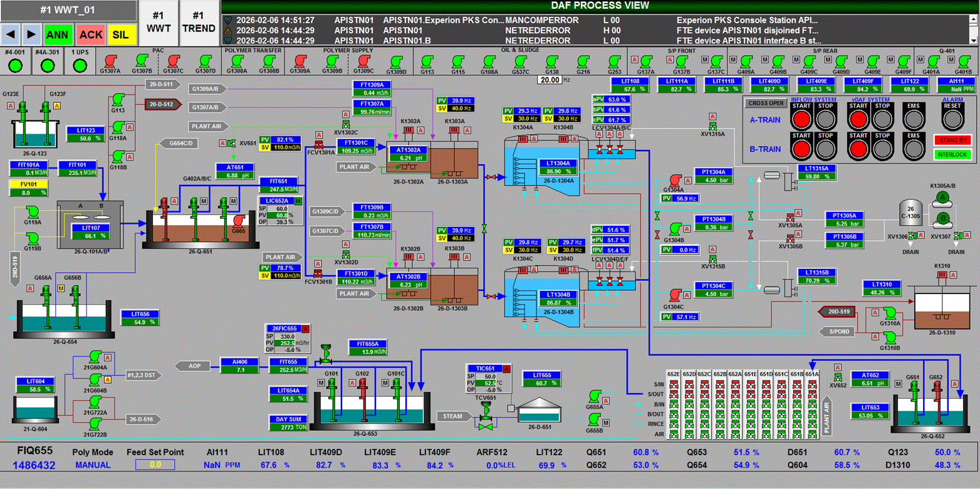Viewport: 980px width, 489px height.
Task: Click the G665 red pump icon
Action: [239, 221]
